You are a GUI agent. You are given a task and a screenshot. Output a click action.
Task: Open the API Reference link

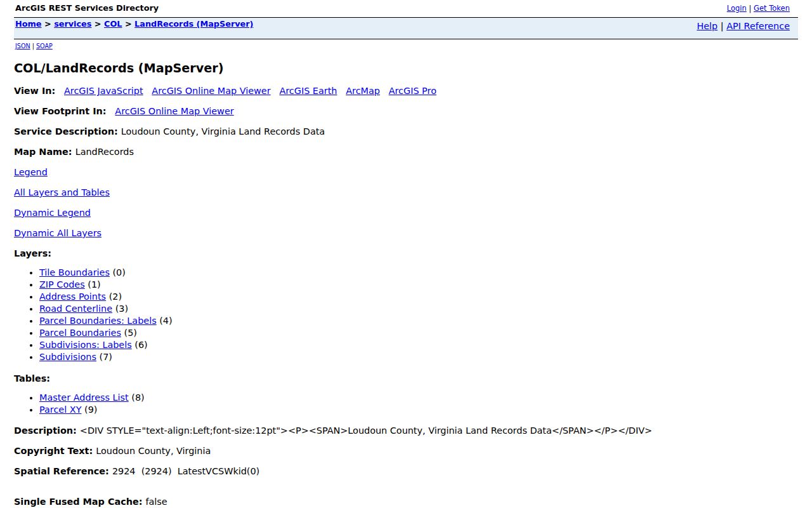click(x=758, y=26)
